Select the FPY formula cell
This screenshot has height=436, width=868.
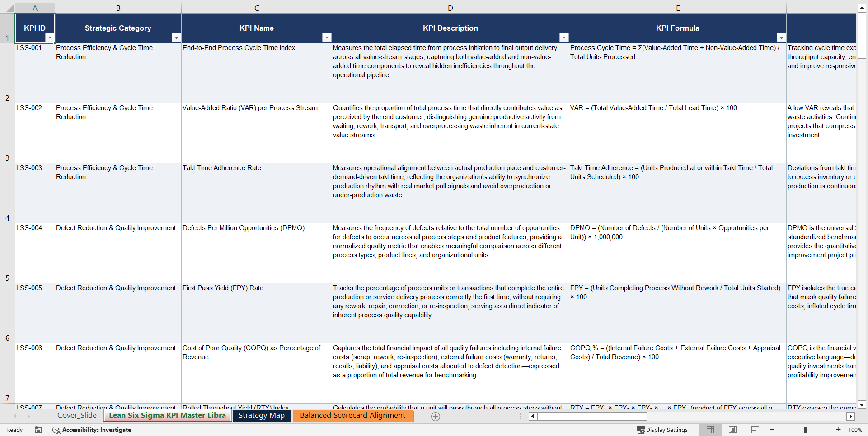coord(678,313)
